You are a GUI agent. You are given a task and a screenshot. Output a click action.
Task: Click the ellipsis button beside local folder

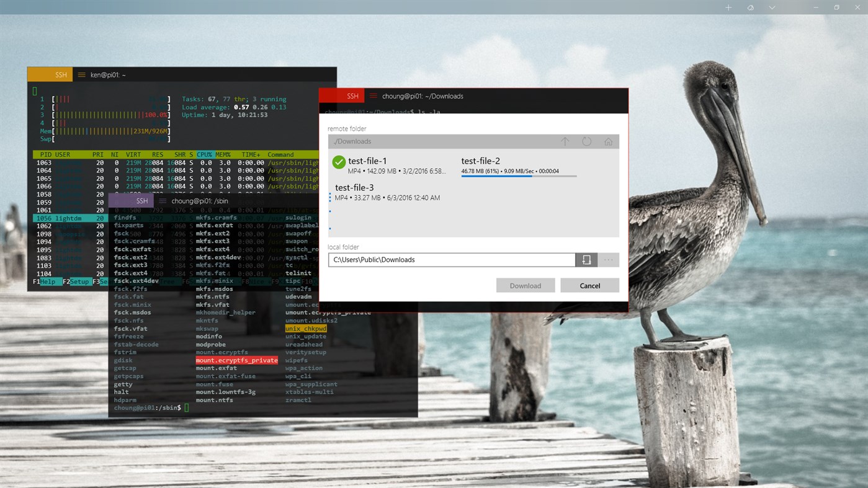tap(609, 260)
